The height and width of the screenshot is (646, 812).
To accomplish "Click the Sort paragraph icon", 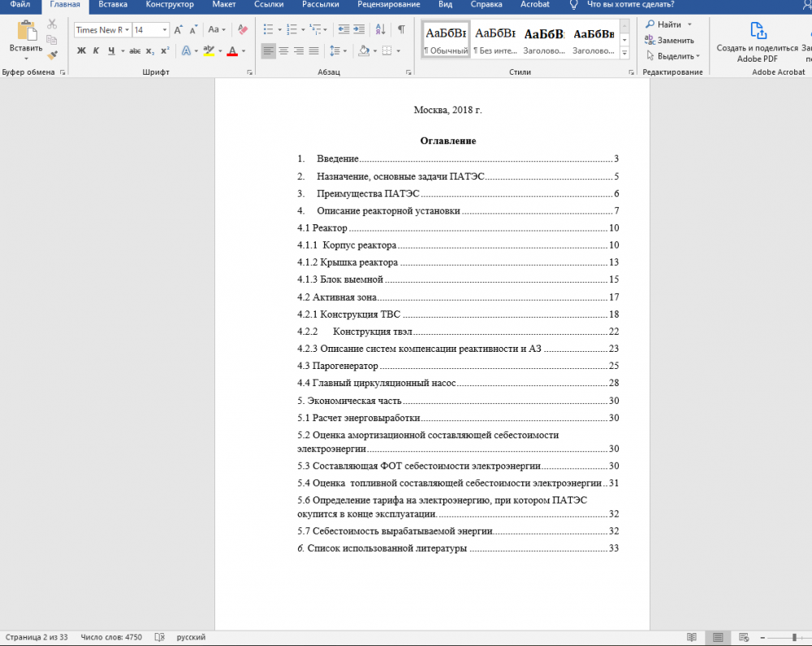I will (380, 30).
